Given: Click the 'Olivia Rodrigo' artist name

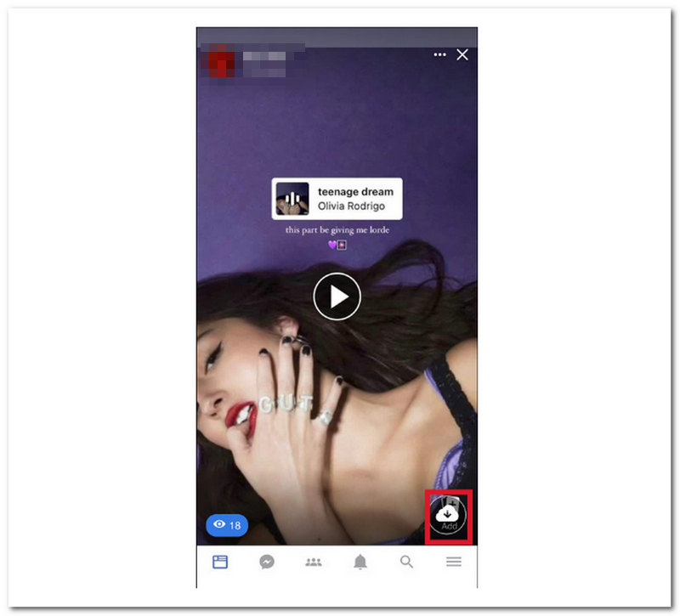Looking at the screenshot, I should tap(351, 206).
